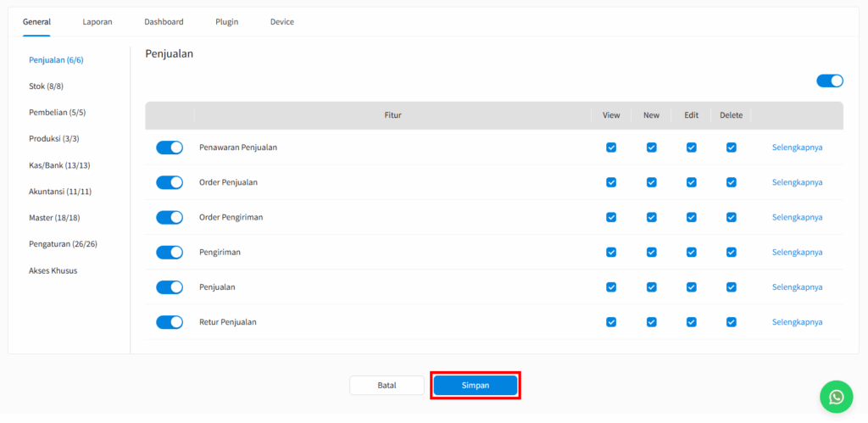
Task: Open Kas/Bank (13/13) permission category
Action: point(59,165)
